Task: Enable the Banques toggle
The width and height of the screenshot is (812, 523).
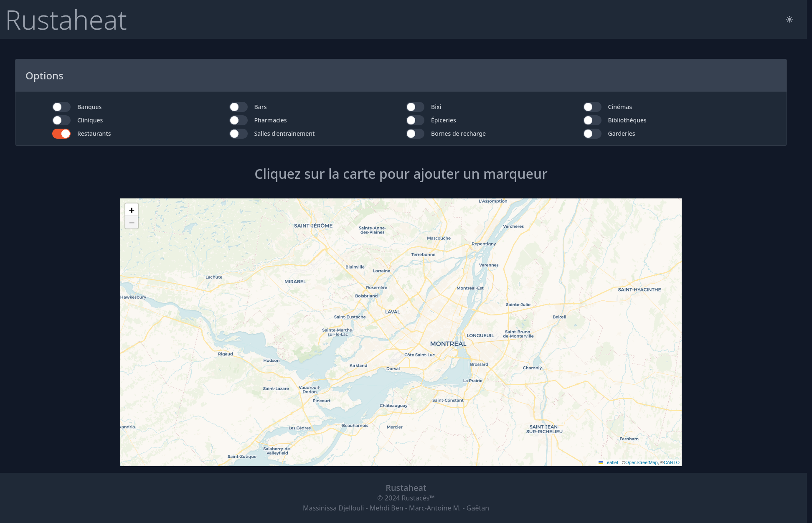Action: tap(61, 107)
